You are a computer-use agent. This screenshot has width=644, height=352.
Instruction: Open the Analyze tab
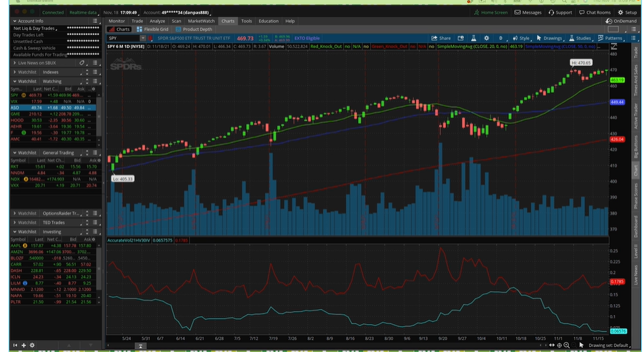(157, 21)
